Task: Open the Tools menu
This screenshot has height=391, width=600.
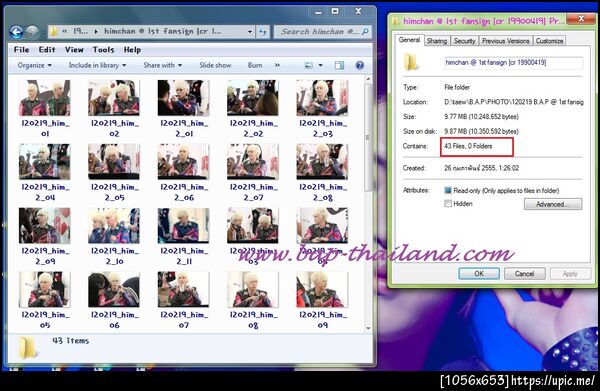Action: coord(103,50)
